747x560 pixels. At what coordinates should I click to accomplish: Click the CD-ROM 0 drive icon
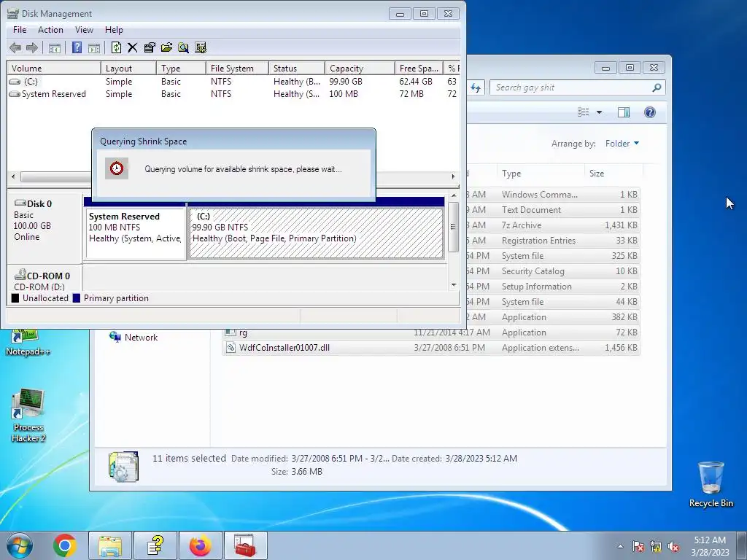point(20,275)
